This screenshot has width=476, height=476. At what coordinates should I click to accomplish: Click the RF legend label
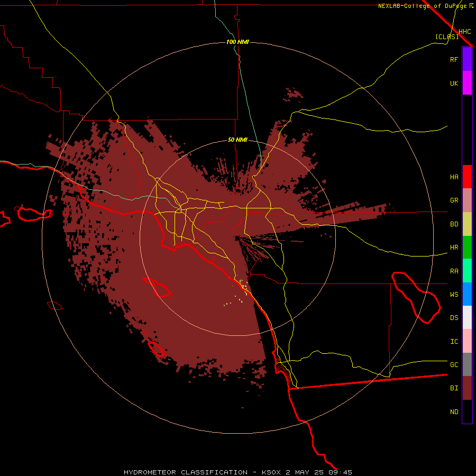tap(454, 59)
